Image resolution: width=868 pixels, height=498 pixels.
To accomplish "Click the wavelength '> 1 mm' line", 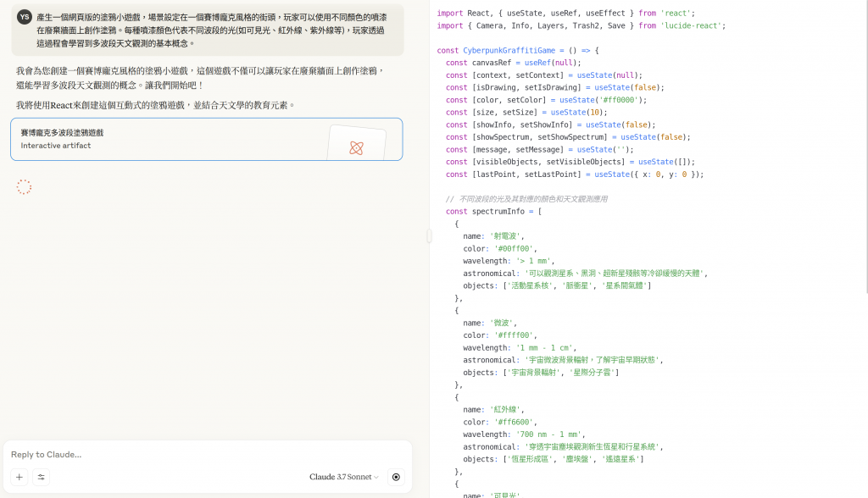I will pyautogui.click(x=509, y=261).
